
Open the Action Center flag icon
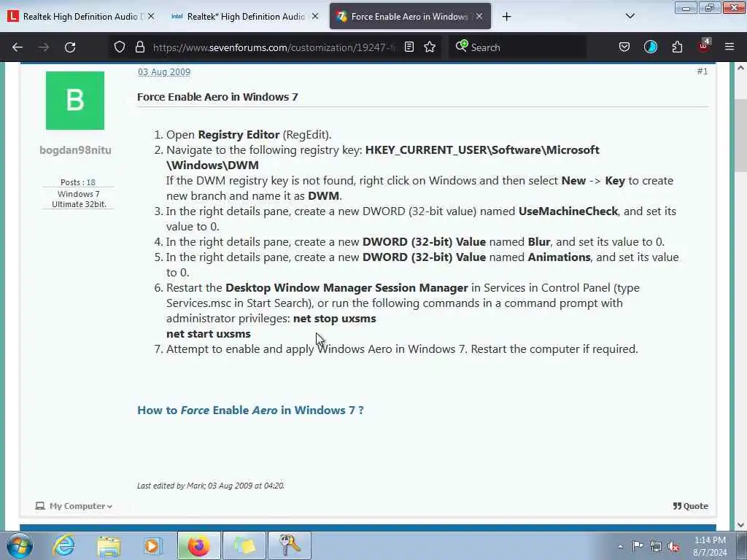tap(638, 545)
